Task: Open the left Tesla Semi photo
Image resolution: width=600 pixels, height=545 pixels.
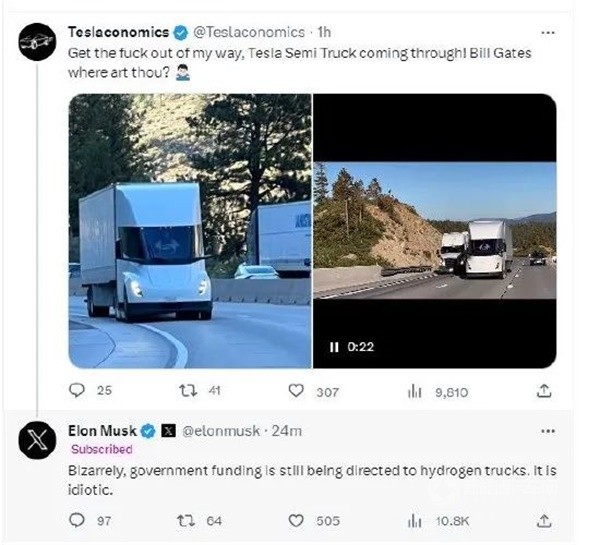Action: coord(189,232)
